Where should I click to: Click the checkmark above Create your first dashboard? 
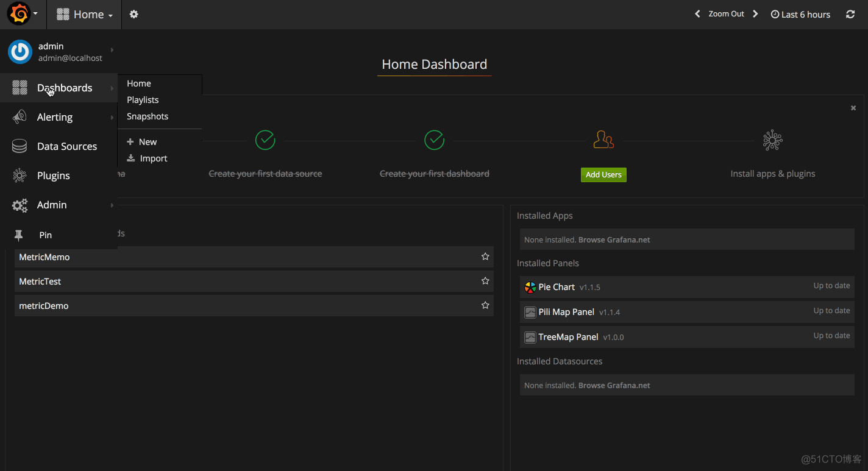(x=434, y=140)
